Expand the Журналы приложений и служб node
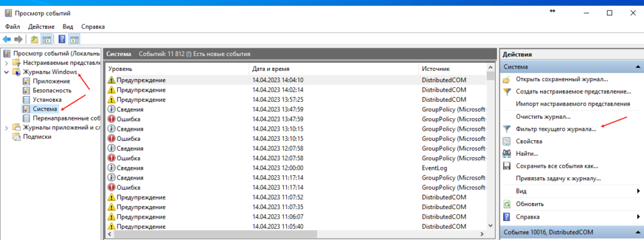644x240 pixels. coord(6,128)
